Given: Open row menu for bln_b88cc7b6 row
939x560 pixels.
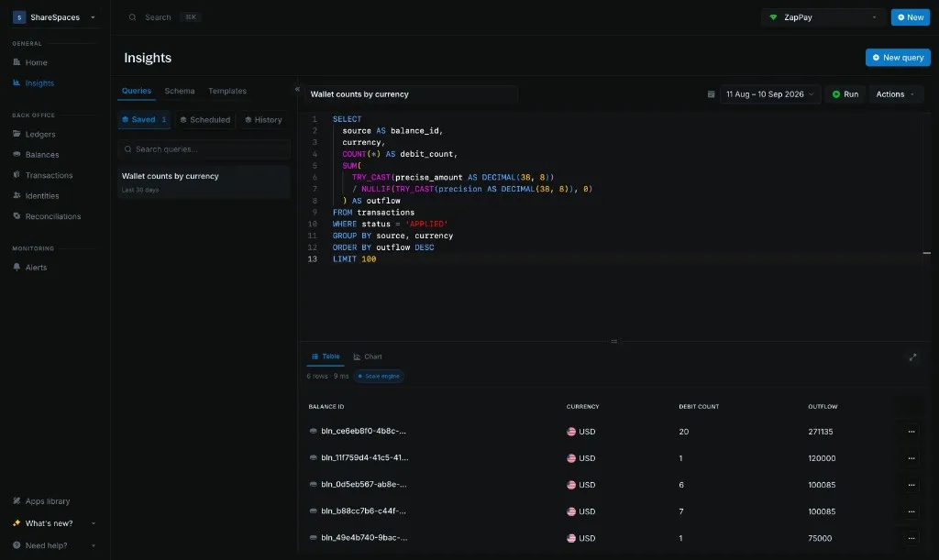Looking at the screenshot, I should point(911,511).
